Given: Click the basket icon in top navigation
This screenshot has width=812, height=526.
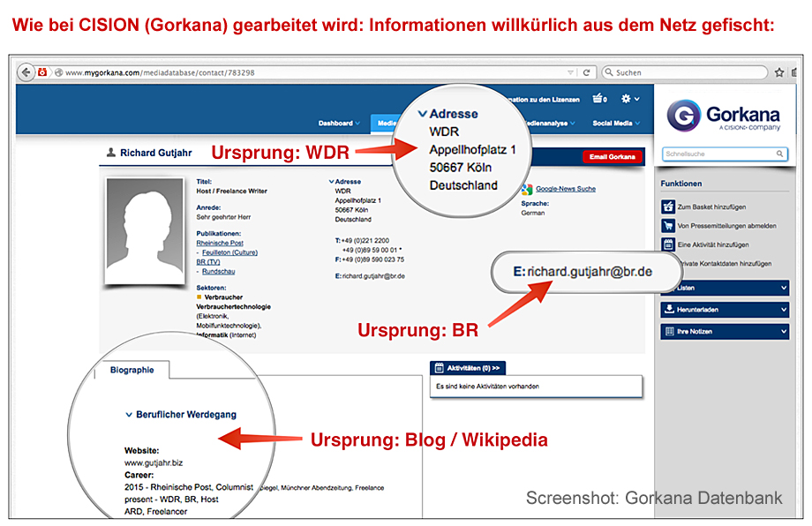Looking at the screenshot, I should pos(599,98).
